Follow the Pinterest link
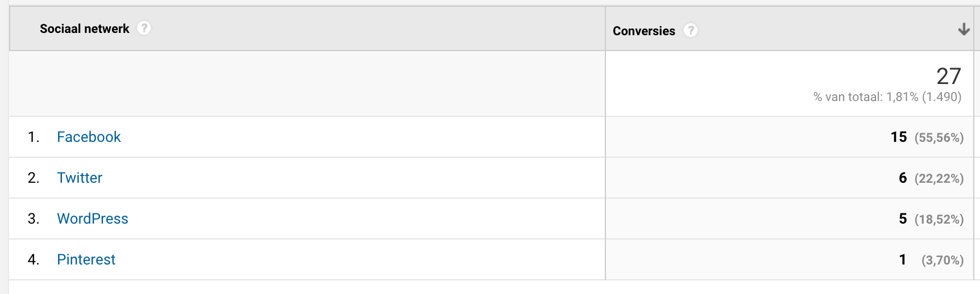980x294 pixels. (x=86, y=259)
